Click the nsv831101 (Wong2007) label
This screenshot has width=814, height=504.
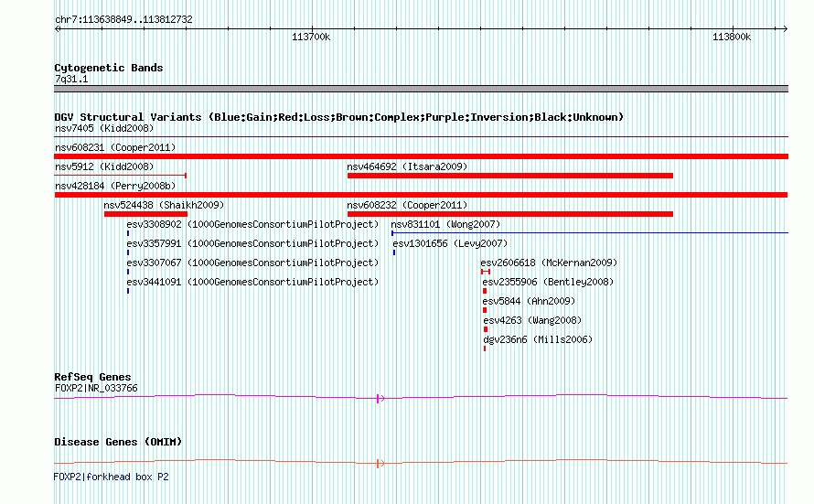coord(445,224)
